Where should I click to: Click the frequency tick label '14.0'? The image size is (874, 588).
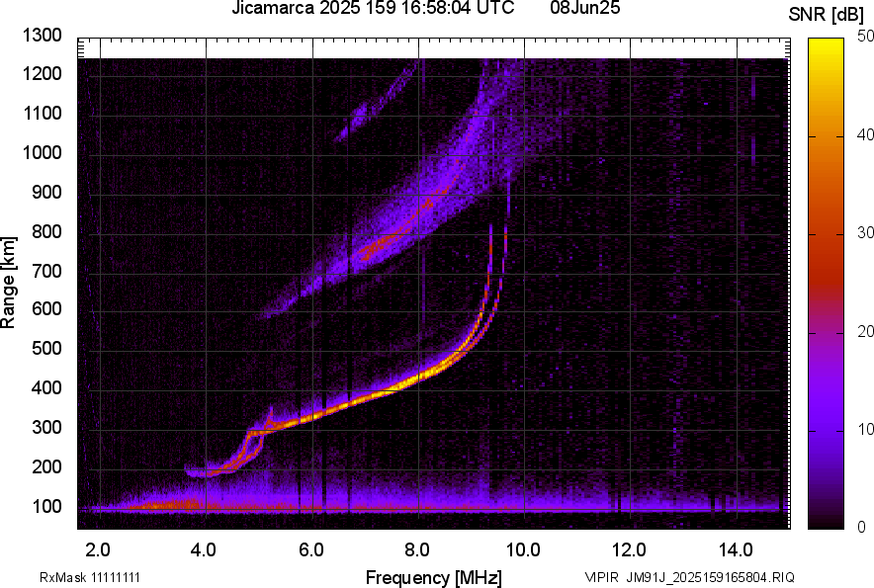pyautogui.click(x=736, y=550)
